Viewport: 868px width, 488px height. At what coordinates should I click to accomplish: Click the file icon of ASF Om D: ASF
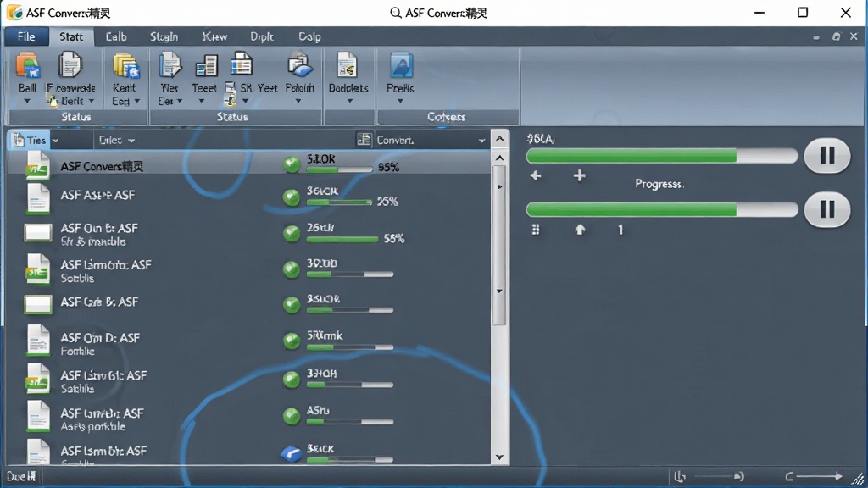[38, 341]
